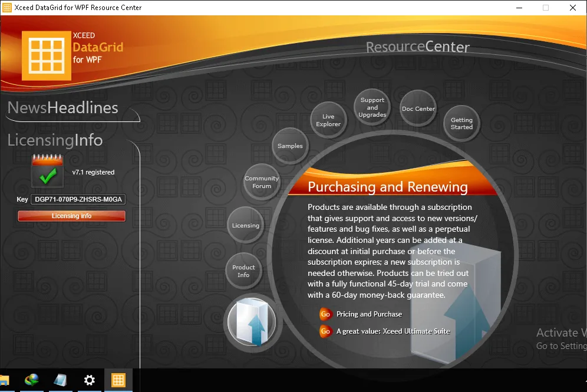Open the Live Explorer bubble
The width and height of the screenshot is (587, 392).
(x=328, y=120)
